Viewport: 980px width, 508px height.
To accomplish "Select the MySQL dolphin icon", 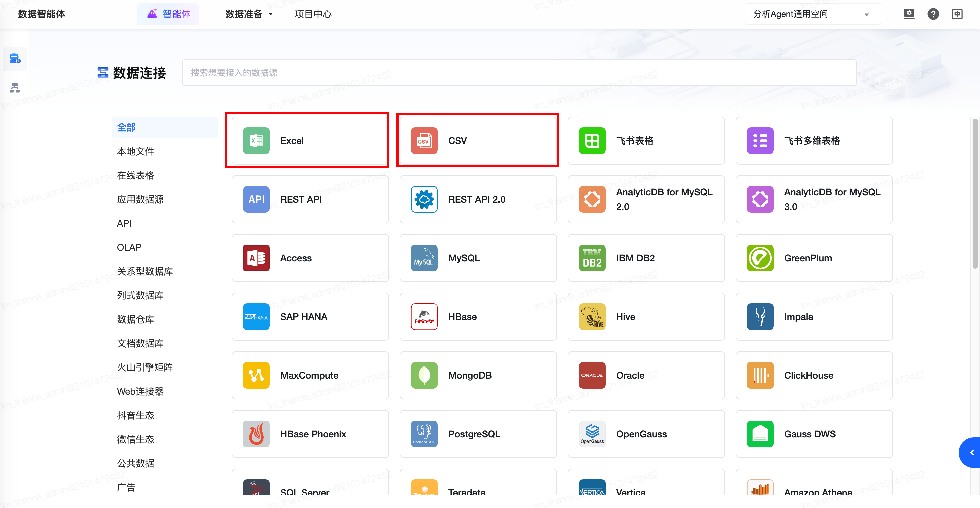I will [424, 258].
